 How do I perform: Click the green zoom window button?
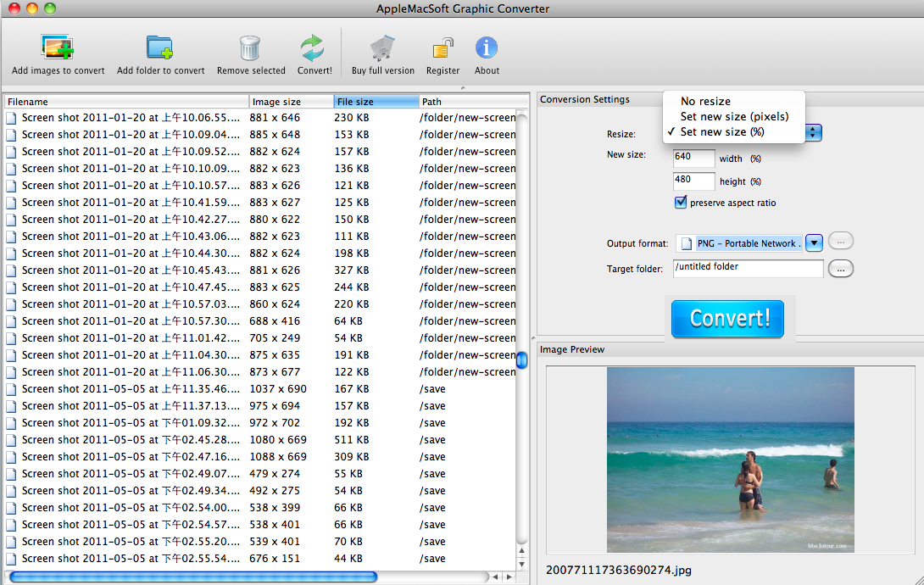click(50, 8)
